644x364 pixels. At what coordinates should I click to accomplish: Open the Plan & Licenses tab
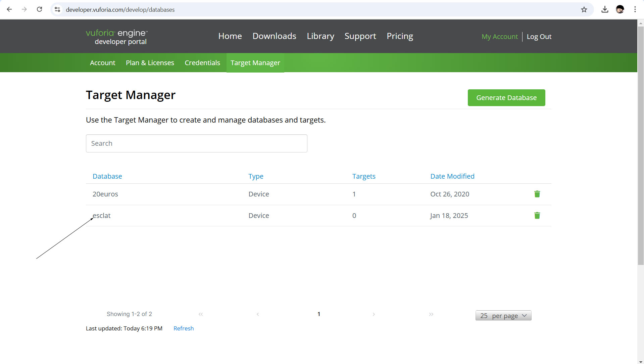(x=150, y=63)
